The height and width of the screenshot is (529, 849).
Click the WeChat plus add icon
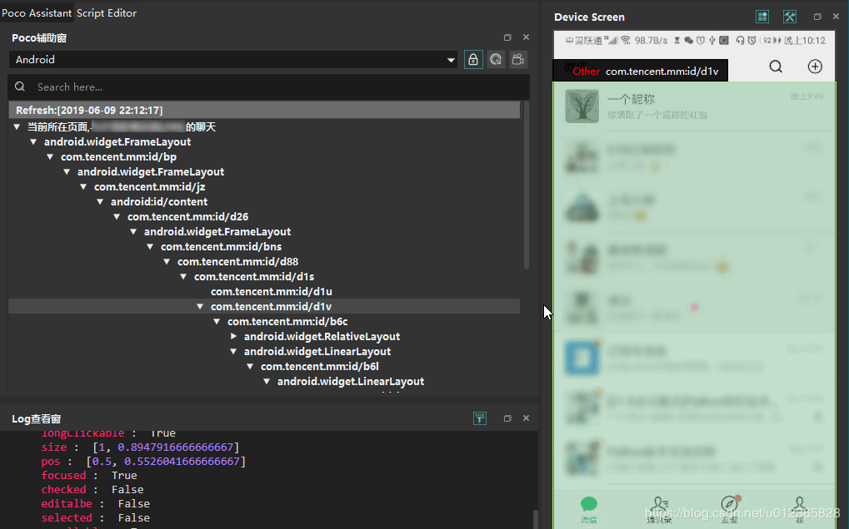tap(815, 67)
